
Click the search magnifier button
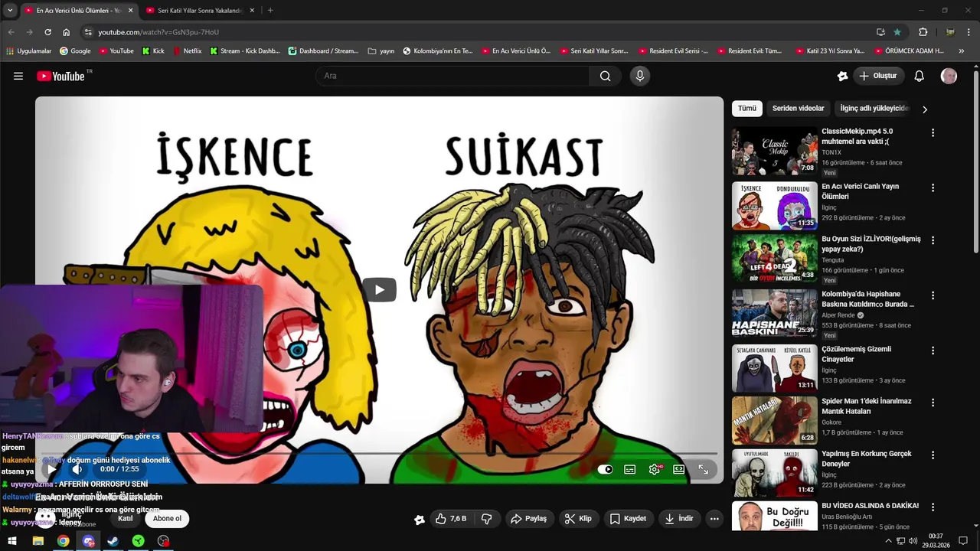coord(606,76)
